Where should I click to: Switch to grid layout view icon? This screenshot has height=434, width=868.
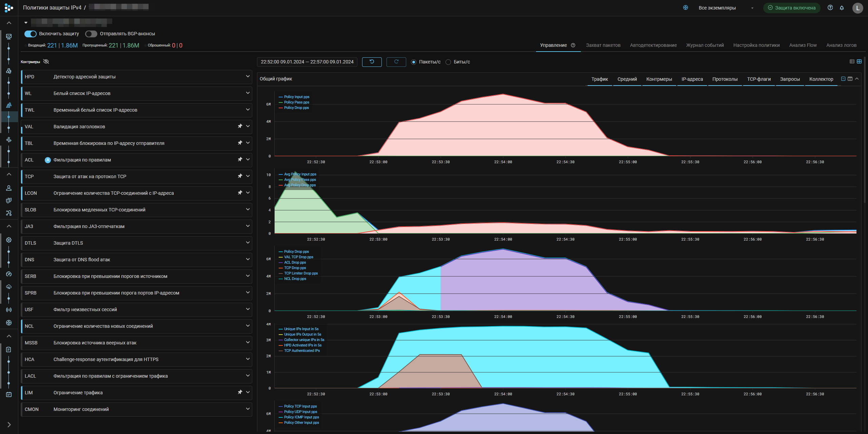[859, 61]
